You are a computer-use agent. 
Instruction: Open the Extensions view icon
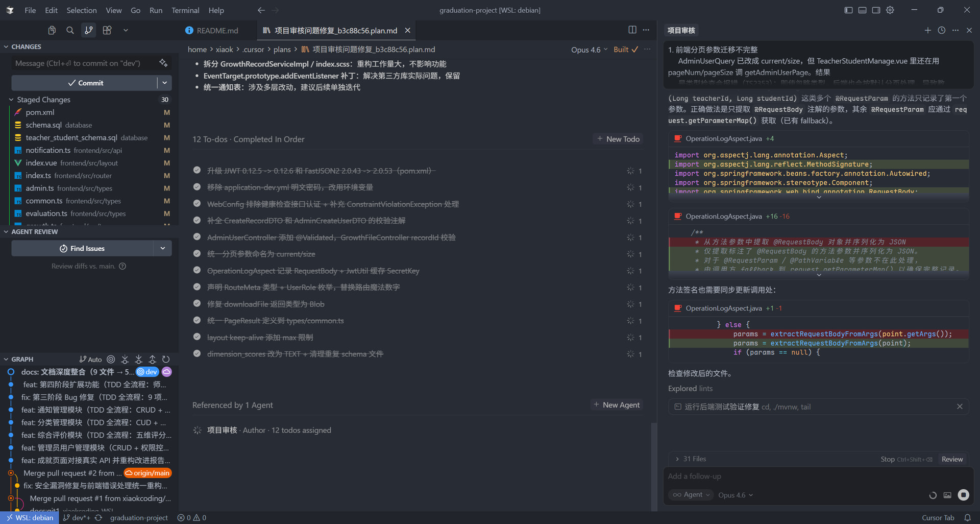coord(107,30)
